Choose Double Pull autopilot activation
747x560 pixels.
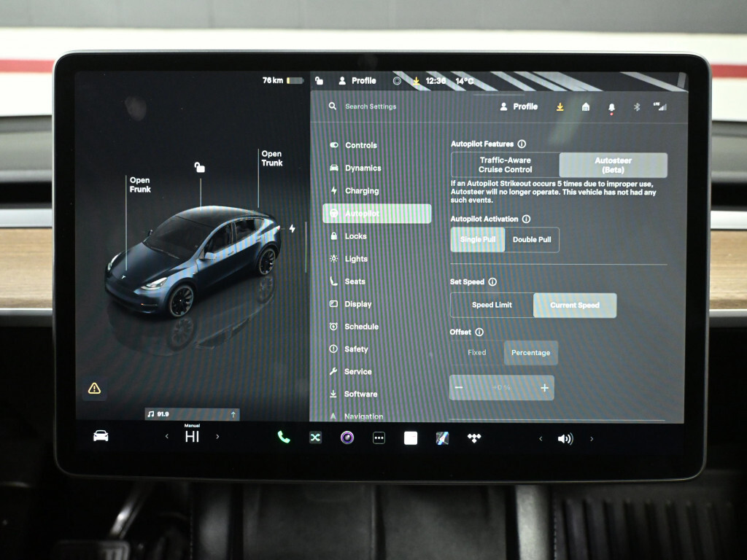(532, 239)
